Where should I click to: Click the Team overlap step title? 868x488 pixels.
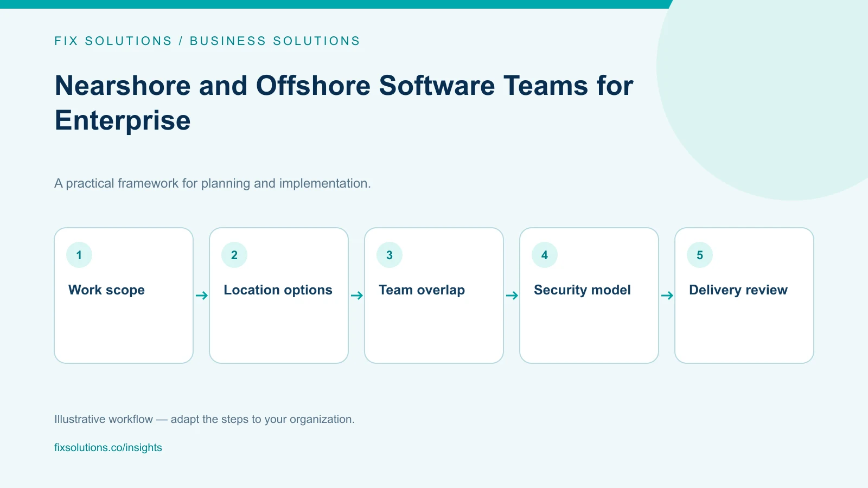(x=422, y=290)
